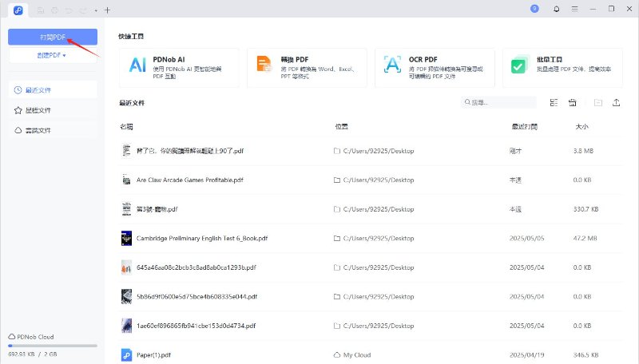Screen dimensions: 639x364
Task: Open the file 5b86d9f0600e5d75bce4b608335e044.pdf
Action: [196, 296]
